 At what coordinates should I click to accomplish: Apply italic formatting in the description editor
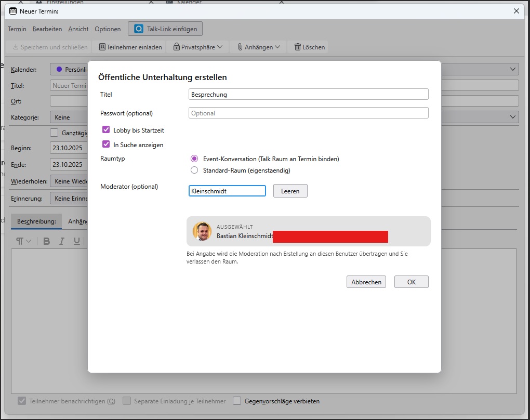coord(61,241)
